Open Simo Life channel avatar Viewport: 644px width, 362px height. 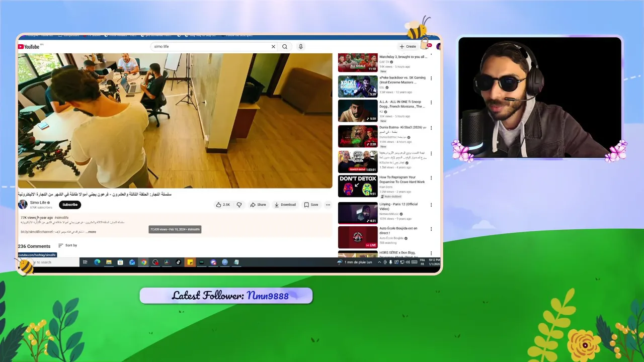click(x=23, y=204)
